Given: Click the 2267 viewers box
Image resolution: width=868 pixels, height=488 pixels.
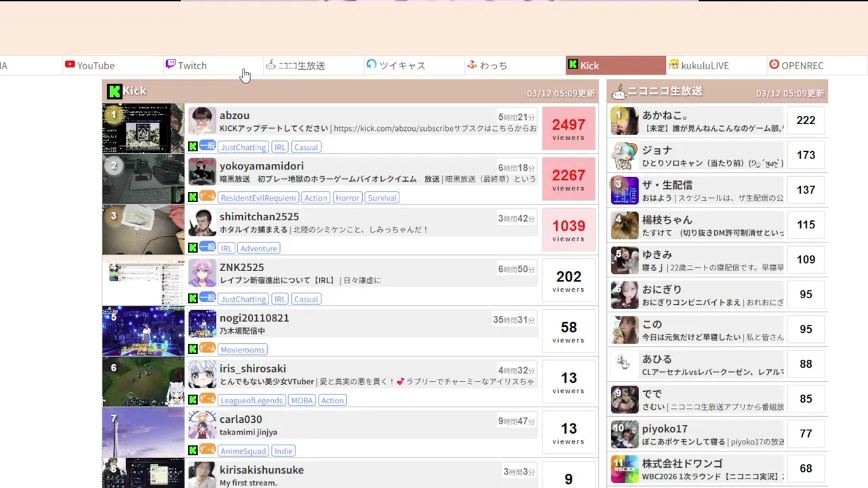Looking at the screenshot, I should pyautogui.click(x=568, y=180).
